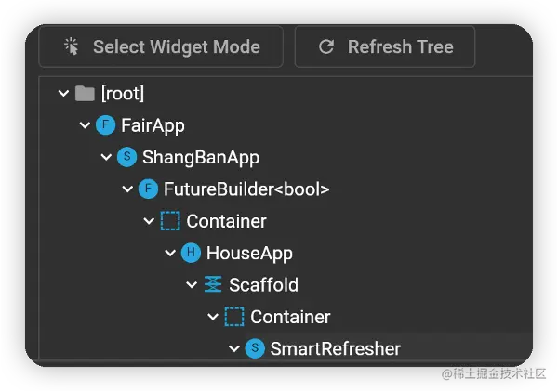The height and width of the screenshot is (392, 558).
Task: Click the F icon next to FairApp
Action: tap(105, 125)
